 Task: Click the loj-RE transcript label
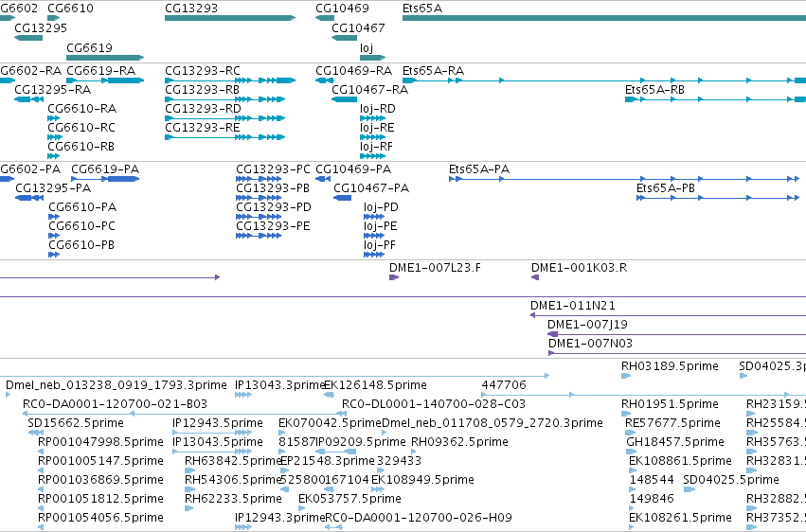pyautogui.click(x=377, y=128)
